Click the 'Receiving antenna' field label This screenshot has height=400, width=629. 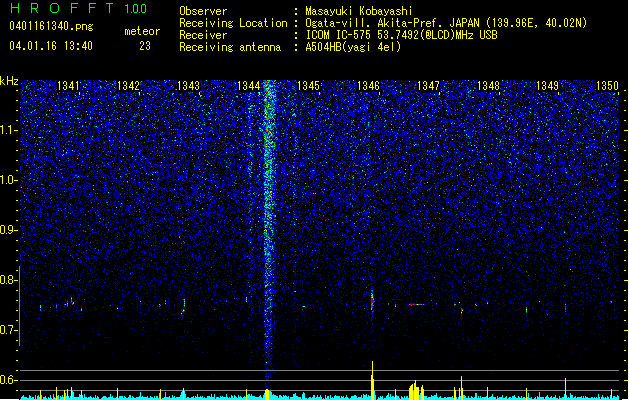pyautogui.click(x=230, y=47)
